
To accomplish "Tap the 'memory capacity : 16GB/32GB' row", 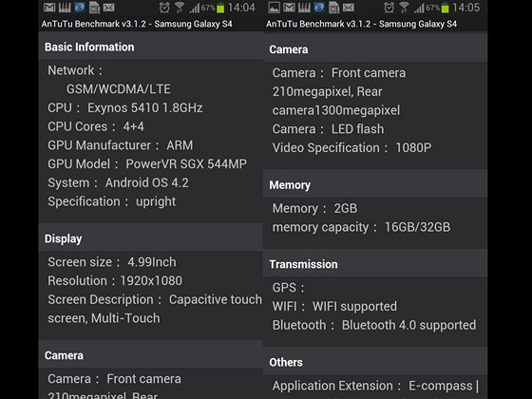I will click(361, 227).
